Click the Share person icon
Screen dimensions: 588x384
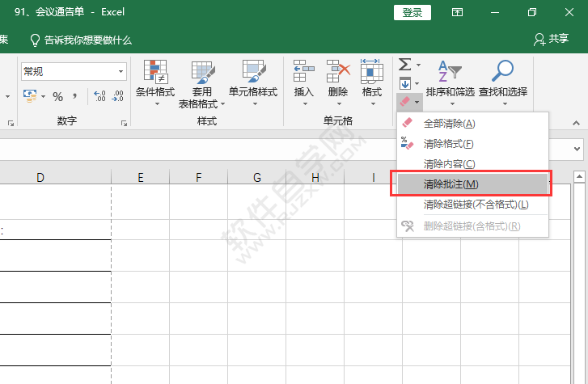(x=539, y=40)
